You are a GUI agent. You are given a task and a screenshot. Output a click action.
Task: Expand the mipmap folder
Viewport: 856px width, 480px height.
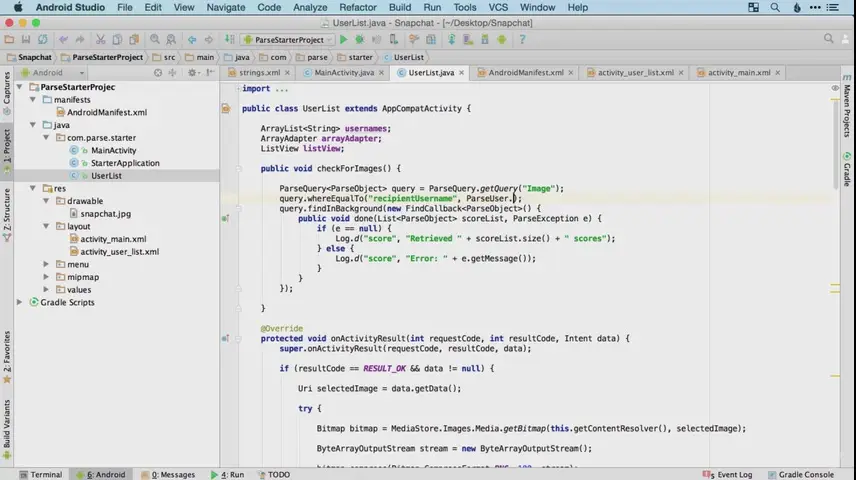click(46, 277)
